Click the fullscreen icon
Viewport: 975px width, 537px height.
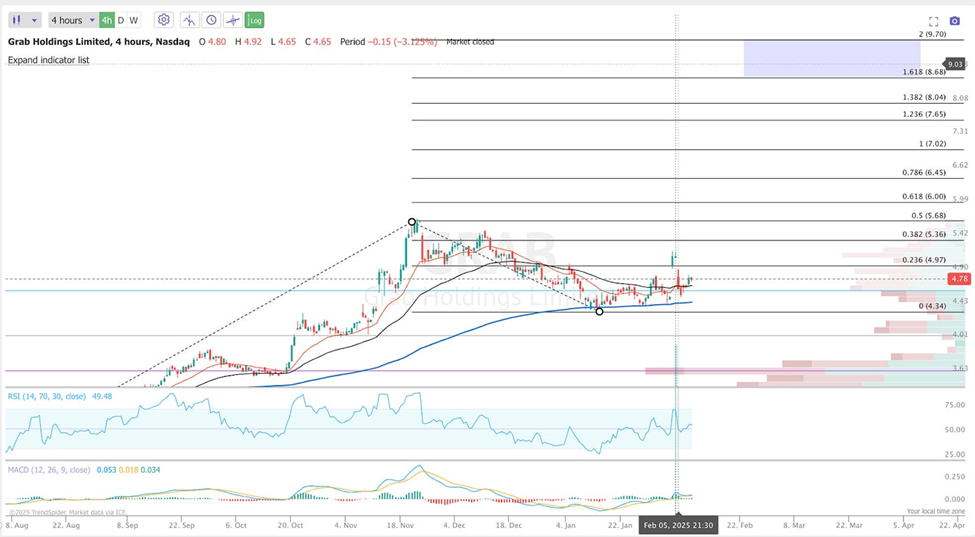point(933,21)
